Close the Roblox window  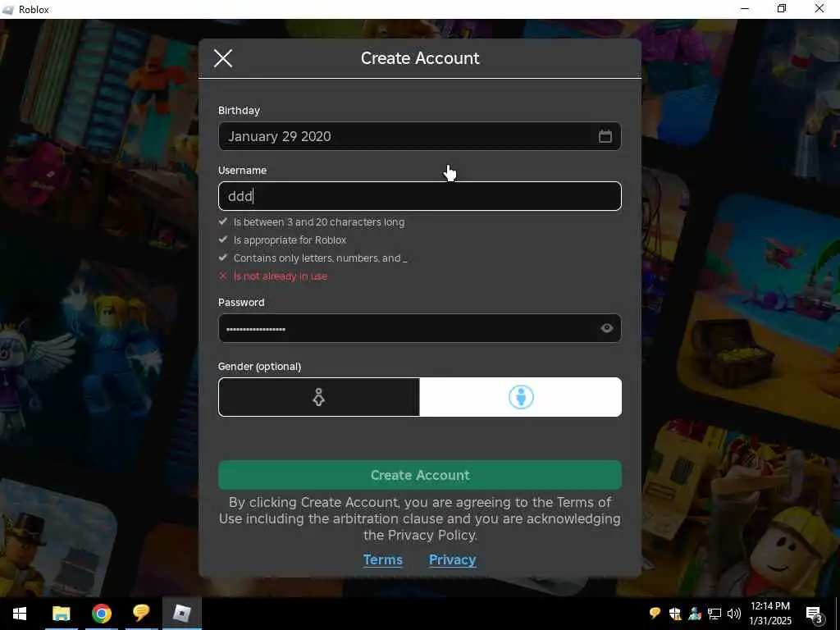coord(819,9)
